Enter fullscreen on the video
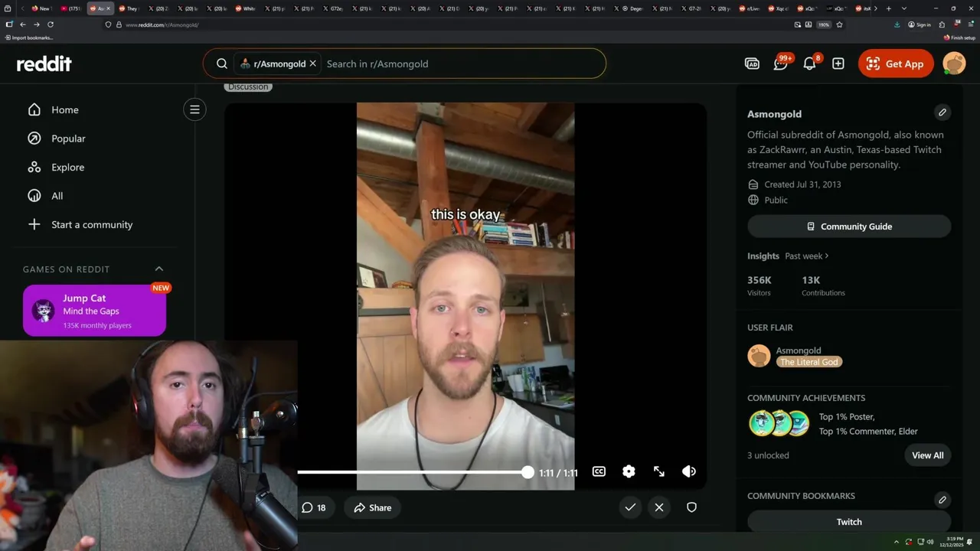Screen dimensions: 980x551 coord(659,471)
